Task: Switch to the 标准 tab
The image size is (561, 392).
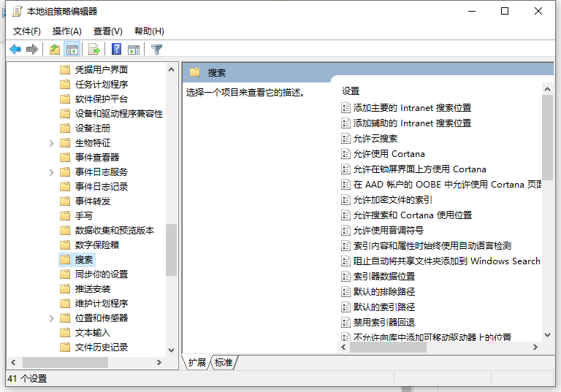Action: 224,363
